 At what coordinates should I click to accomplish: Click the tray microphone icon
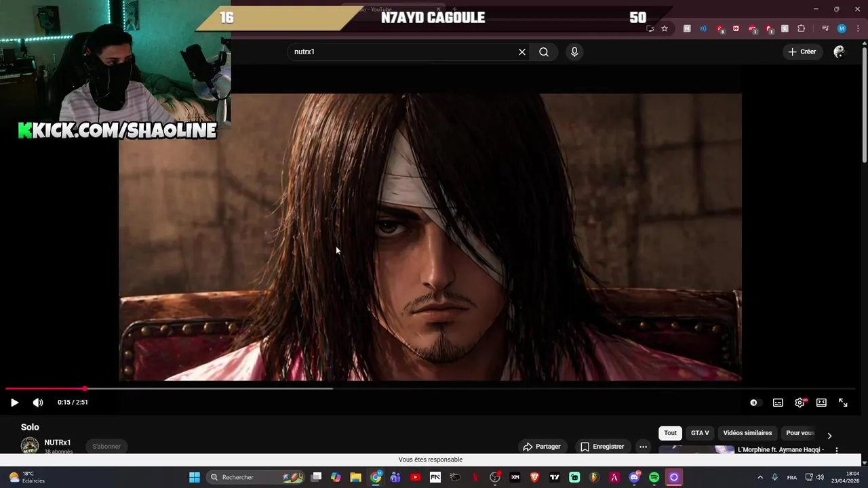coord(775,477)
